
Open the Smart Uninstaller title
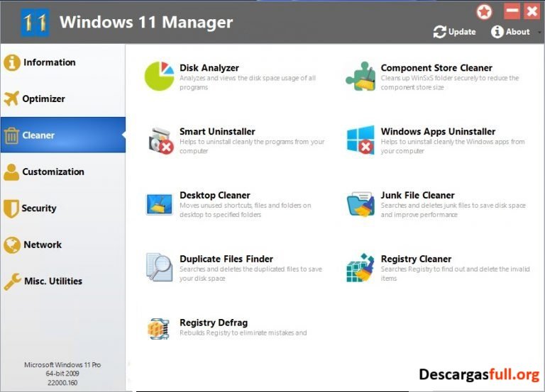(x=217, y=132)
